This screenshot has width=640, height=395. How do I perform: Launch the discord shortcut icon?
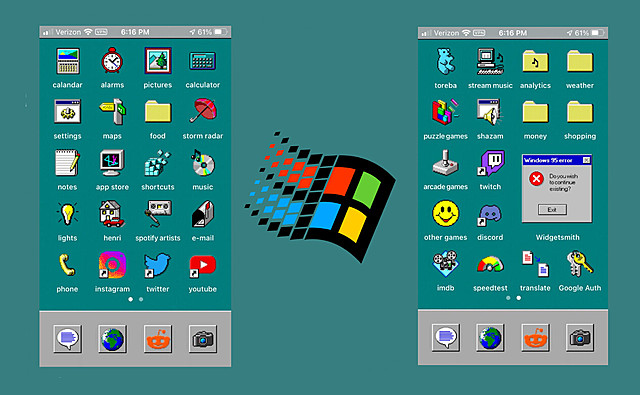(490, 215)
